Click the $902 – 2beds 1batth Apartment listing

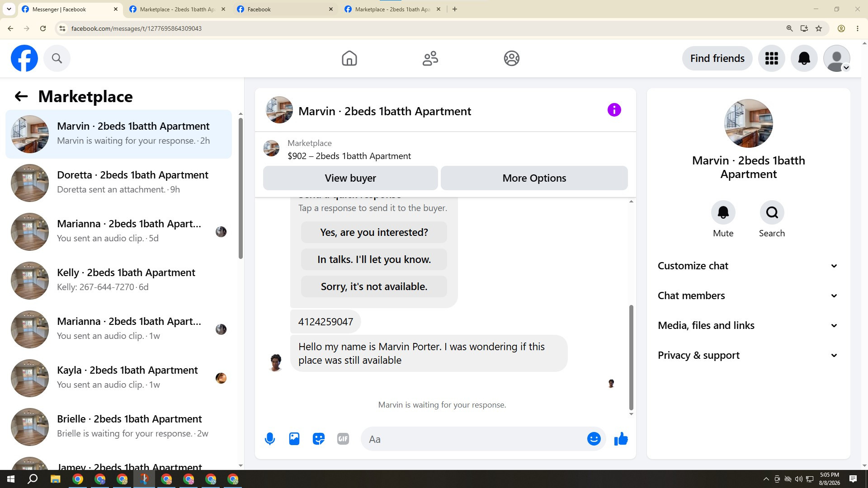click(x=349, y=156)
